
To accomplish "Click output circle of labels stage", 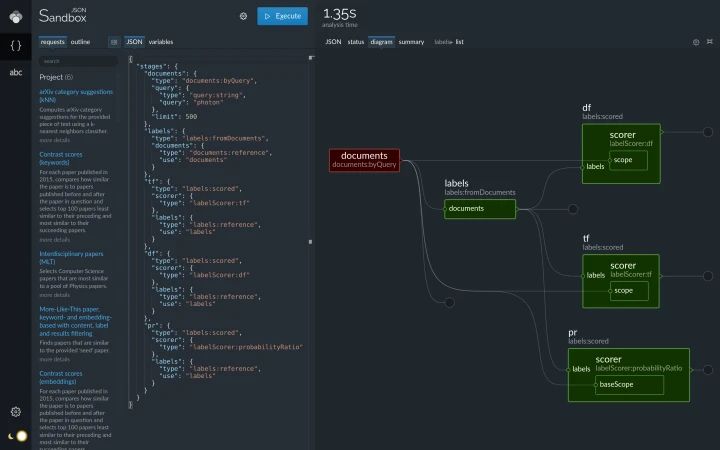I will (573, 209).
